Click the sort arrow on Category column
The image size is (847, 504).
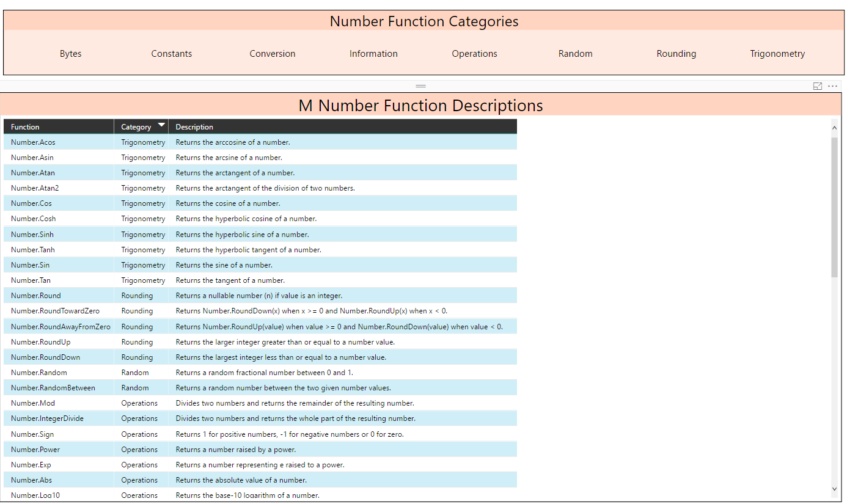[161, 126]
